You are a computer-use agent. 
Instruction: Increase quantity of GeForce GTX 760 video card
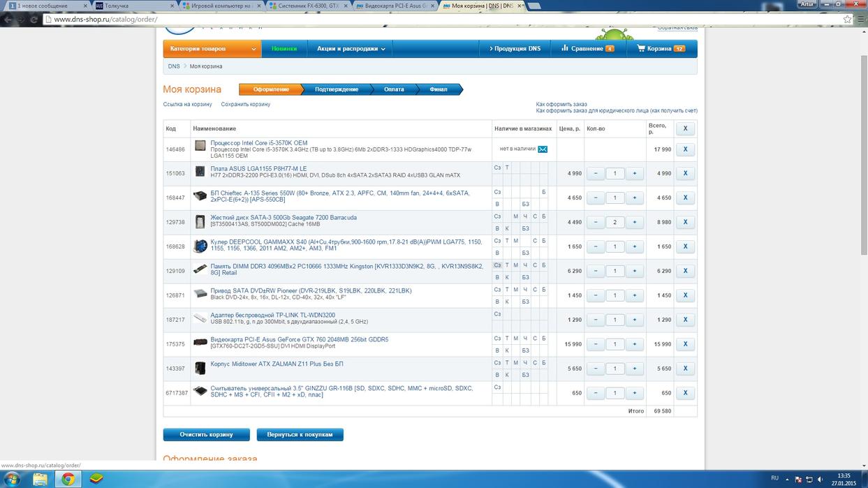634,344
